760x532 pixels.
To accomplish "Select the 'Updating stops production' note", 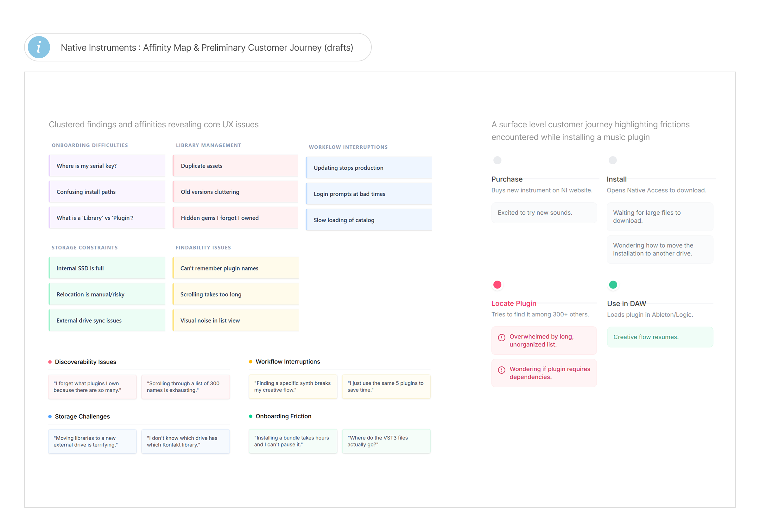I will pyautogui.click(x=369, y=168).
